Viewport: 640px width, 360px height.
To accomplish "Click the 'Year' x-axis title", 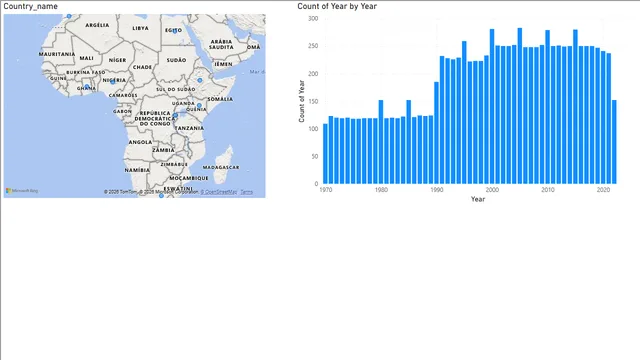I will [478, 199].
